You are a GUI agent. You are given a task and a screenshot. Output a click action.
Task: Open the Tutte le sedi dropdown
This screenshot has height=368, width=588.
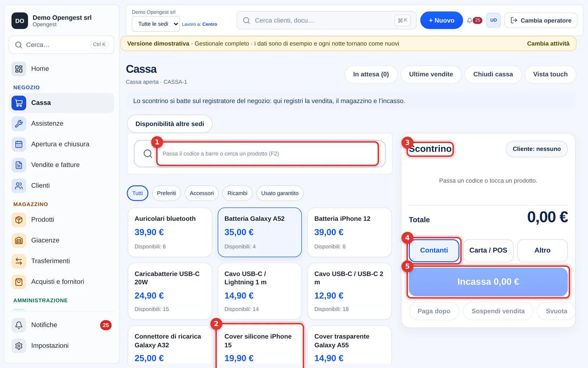coord(156,24)
